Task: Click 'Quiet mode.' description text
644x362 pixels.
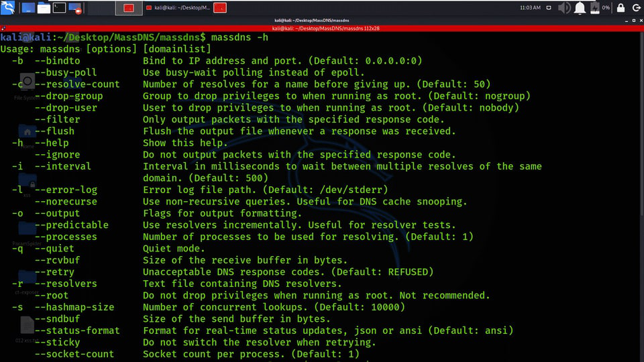Action: point(174,248)
